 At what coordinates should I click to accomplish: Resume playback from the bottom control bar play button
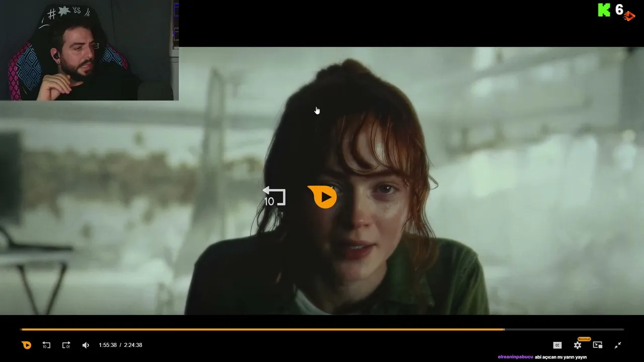(x=26, y=345)
